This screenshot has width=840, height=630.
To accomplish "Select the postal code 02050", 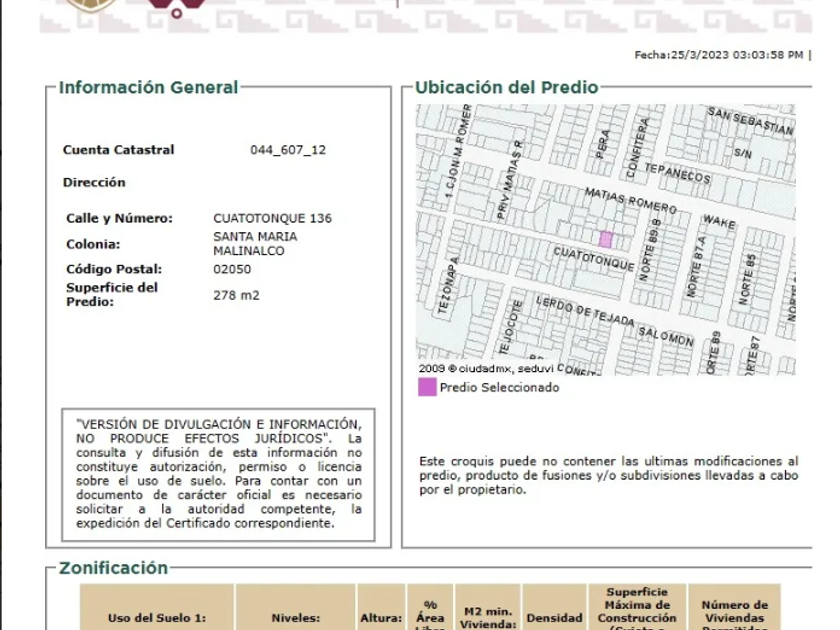I will [232, 269].
